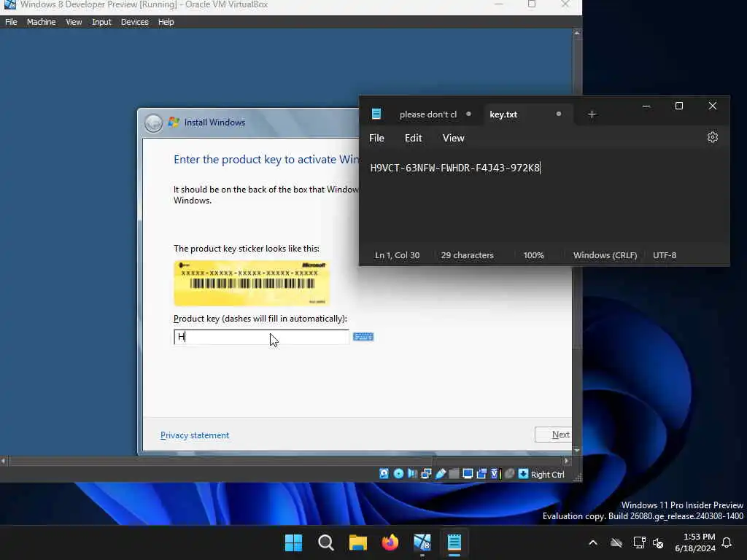Click the USB devices icon in VirtualBox status bar
Viewport: 747px width, 560px height.
coord(441,474)
